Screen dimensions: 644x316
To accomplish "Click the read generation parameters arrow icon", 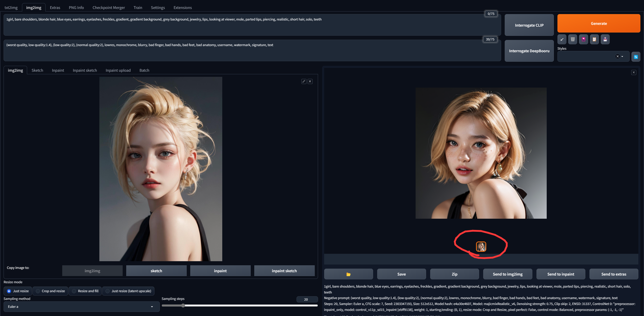I will [562, 39].
